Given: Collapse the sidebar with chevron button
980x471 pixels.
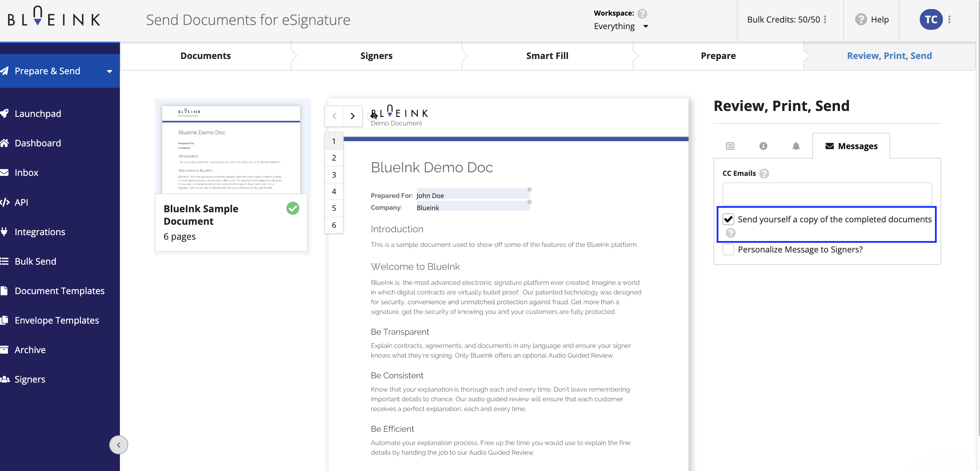Looking at the screenshot, I should [119, 445].
